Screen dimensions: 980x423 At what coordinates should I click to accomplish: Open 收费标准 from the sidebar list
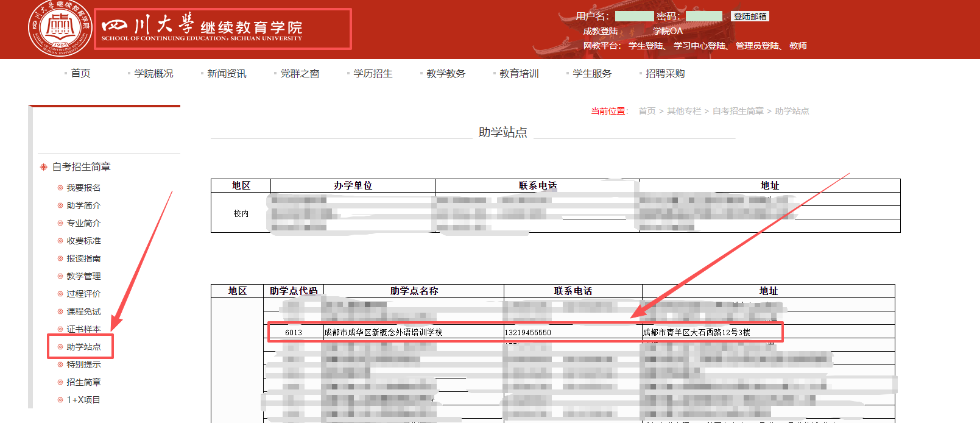pos(83,241)
